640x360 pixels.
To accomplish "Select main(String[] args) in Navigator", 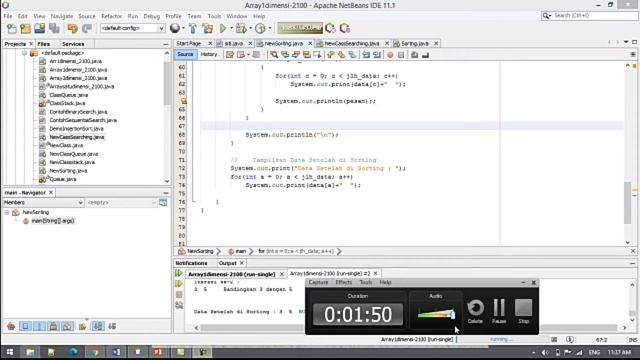I will pyautogui.click(x=53, y=221).
